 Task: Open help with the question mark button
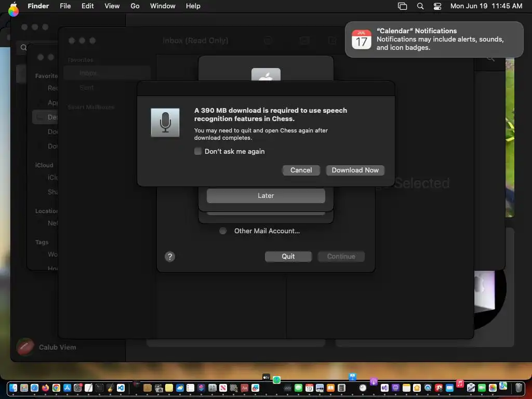click(170, 257)
